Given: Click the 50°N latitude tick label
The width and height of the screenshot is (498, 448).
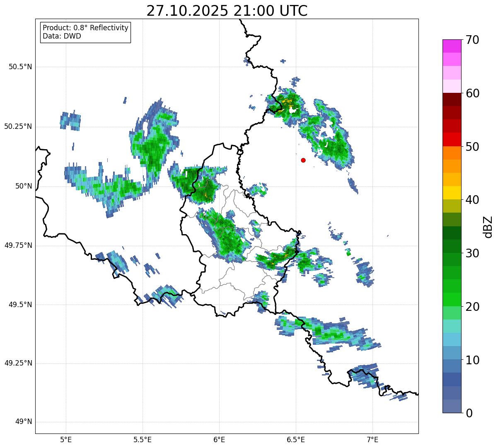Looking at the screenshot, I should (x=23, y=186).
